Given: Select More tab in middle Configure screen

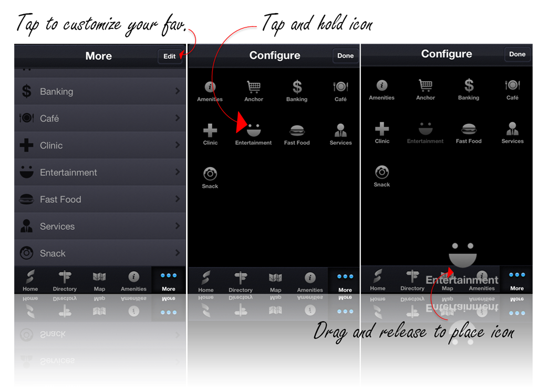Looking at the screenshot, I should pyautogui.click(x=345, y=282).
